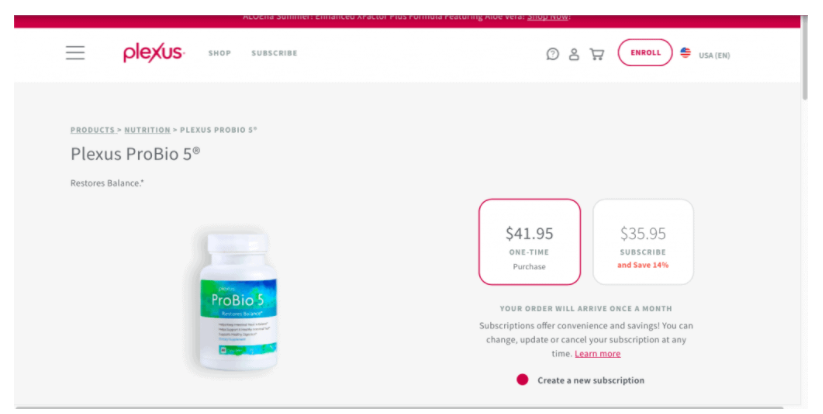Follow the Learn more link
The image size is (823, 414).
[597, 354]
